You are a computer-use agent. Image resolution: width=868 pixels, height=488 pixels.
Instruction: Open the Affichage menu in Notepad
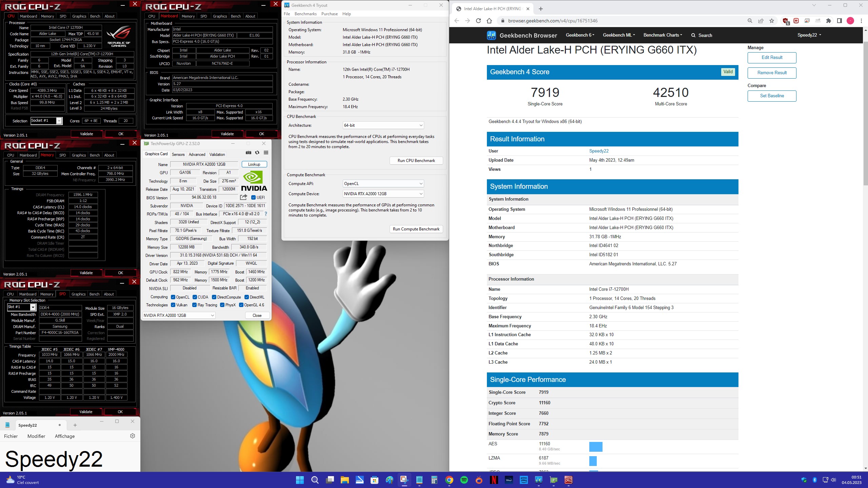tap(65, 436)
